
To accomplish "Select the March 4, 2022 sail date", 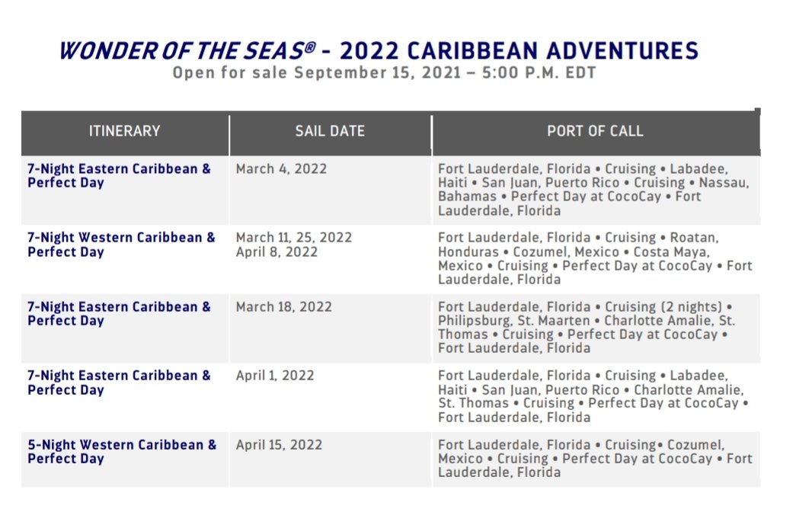I will point(281,169).
